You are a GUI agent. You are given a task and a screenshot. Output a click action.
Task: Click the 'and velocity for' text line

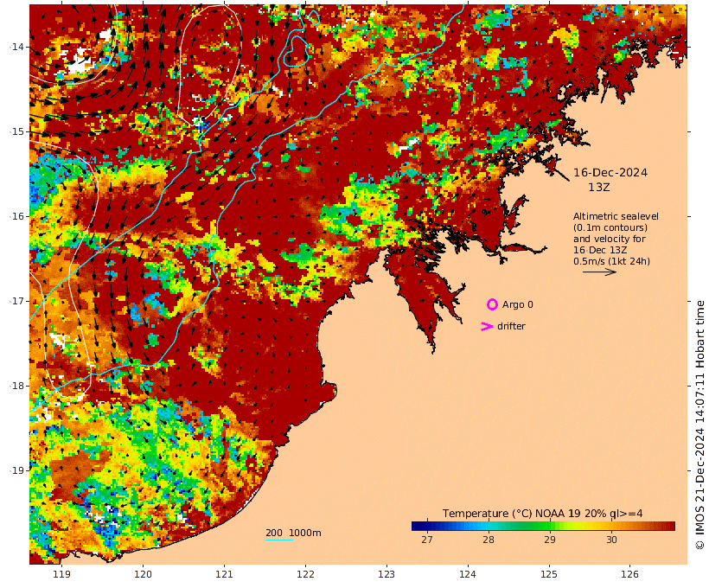tap(610, 239)
